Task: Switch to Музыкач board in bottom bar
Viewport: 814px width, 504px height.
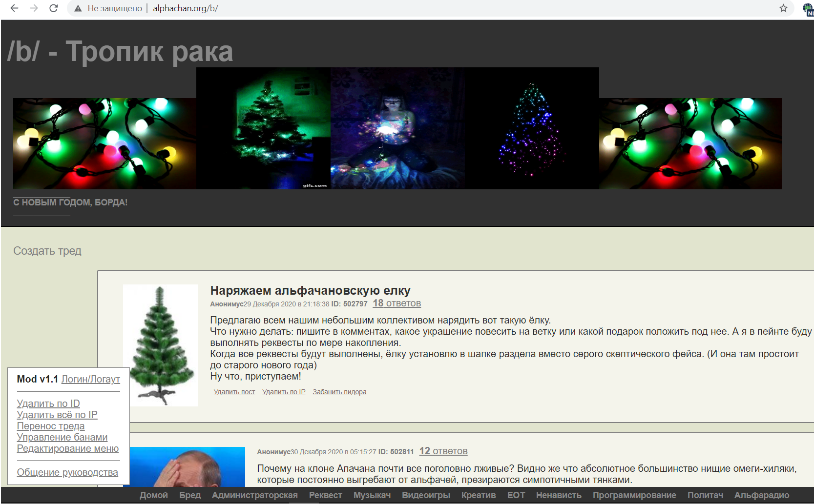Action: 372,495
